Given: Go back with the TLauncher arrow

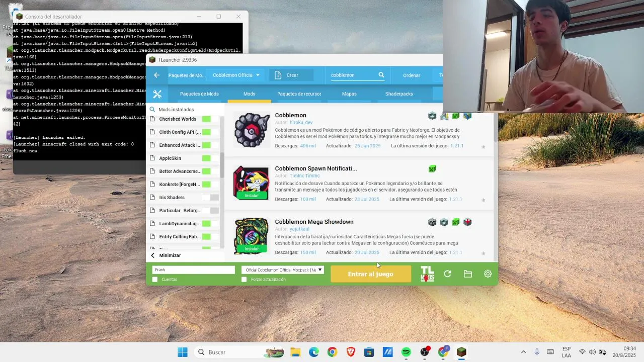Looking at the screenshot, I should [x=156, y=75].
